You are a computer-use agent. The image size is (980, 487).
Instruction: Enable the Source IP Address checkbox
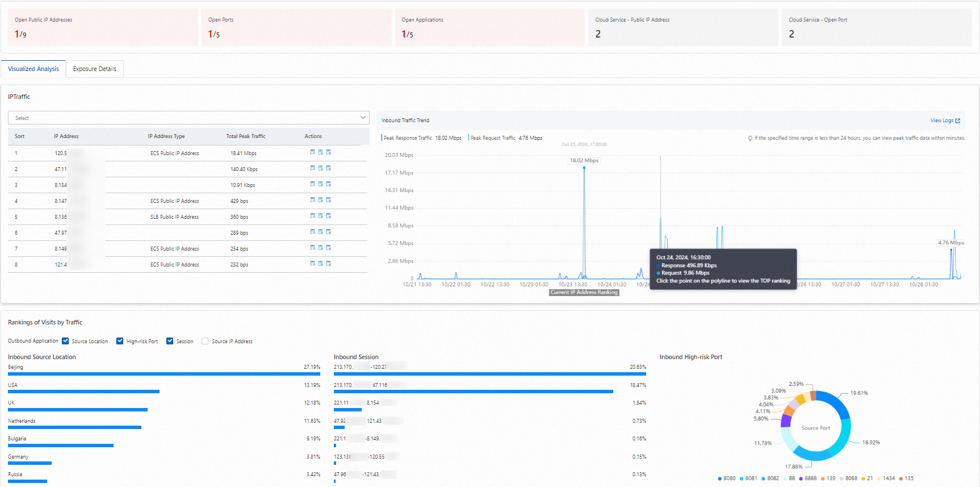point(205,341)
